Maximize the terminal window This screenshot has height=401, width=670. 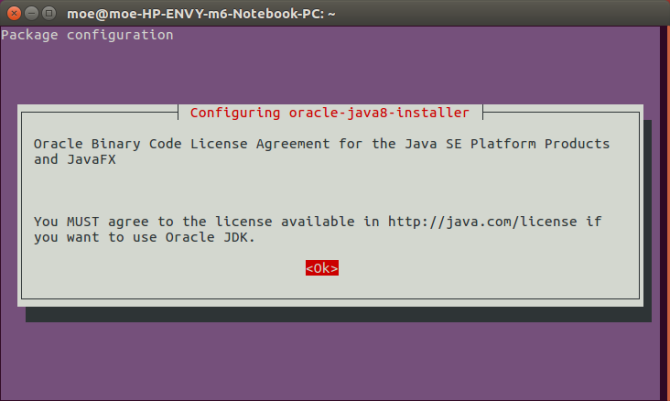click(x=49, y=14)
